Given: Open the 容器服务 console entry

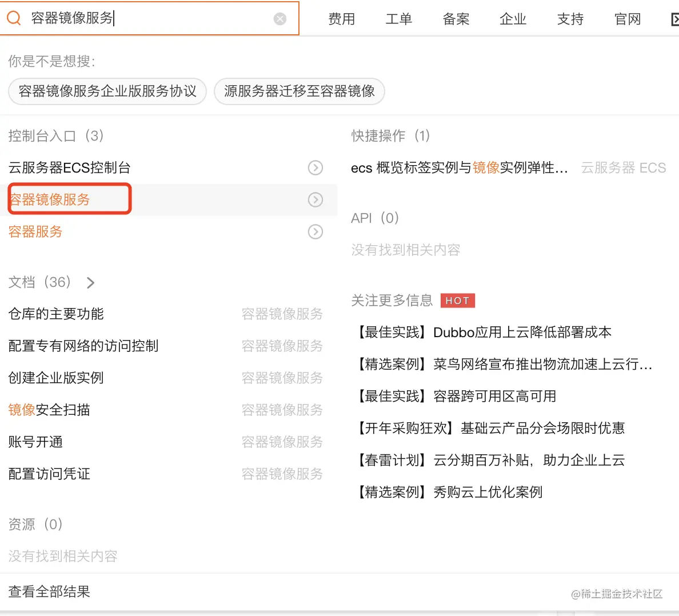Looking at the screenshot, I should coord(35,231).
